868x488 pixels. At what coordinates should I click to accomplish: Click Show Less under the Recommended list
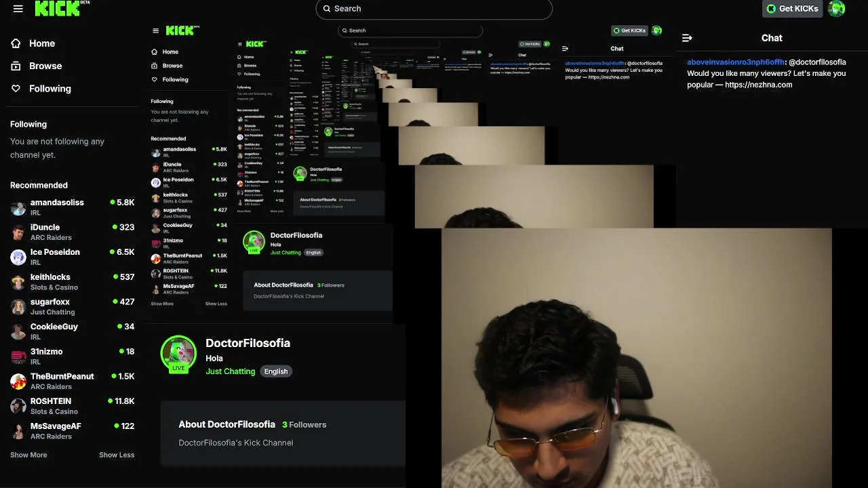(117, 455)
